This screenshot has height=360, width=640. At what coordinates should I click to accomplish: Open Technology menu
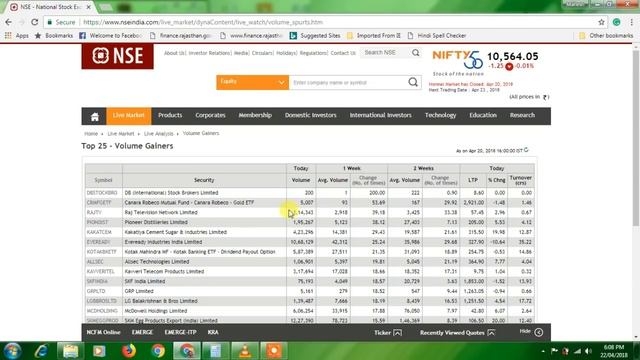[x=440, y=116]
